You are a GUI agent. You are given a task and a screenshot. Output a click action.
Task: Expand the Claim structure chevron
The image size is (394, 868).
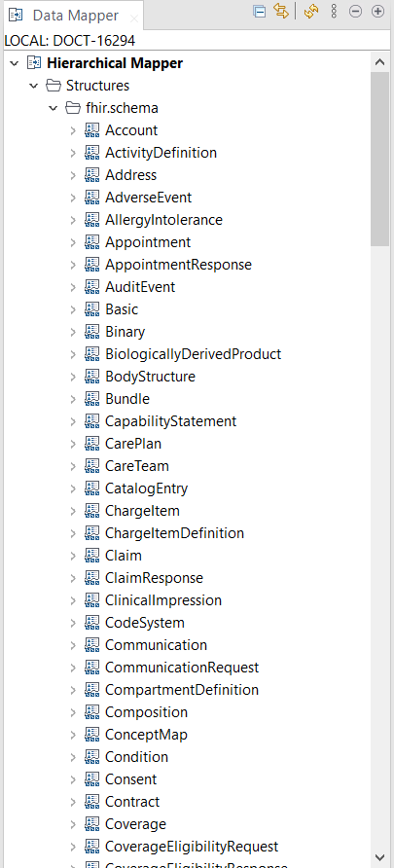[x=73, y=556]
